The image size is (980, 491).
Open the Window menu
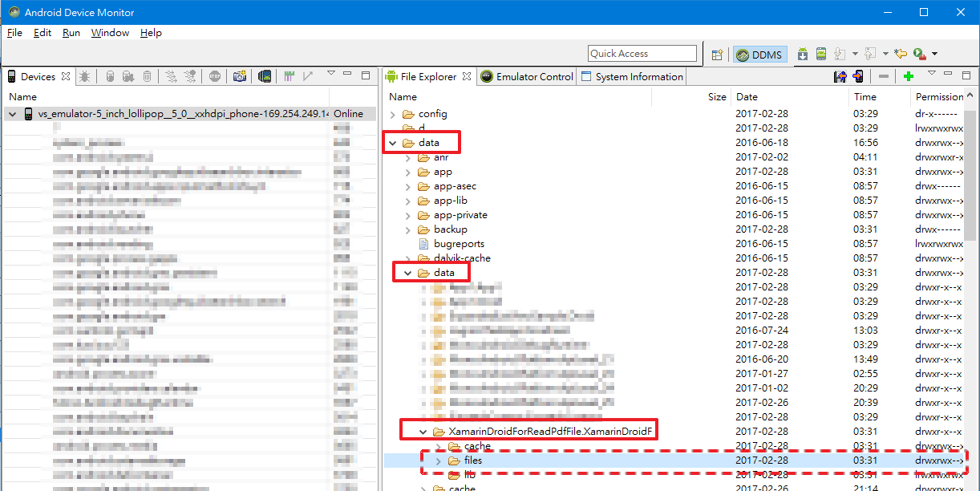pyautogui.click(x=110, y=33)
